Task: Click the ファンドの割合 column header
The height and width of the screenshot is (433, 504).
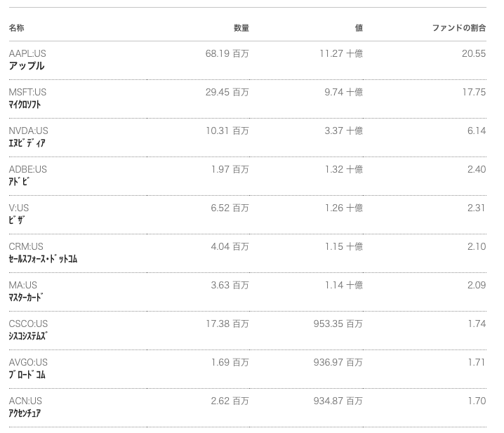Action: [458, 28]
